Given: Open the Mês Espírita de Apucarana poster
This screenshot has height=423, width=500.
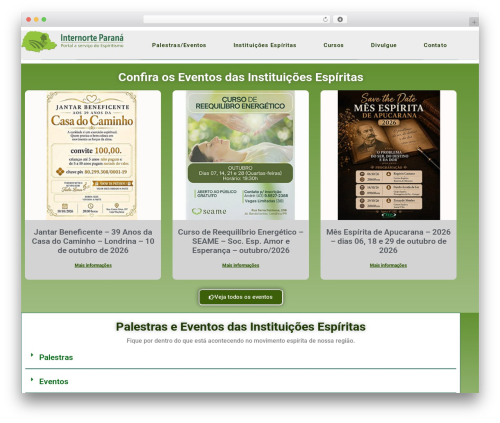Looking at the screenshot, I should 389,155.
